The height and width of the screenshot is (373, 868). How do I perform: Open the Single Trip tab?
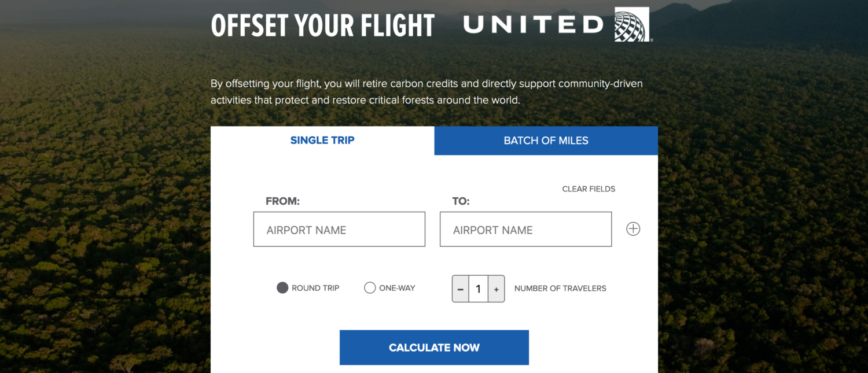click(322, 141)
